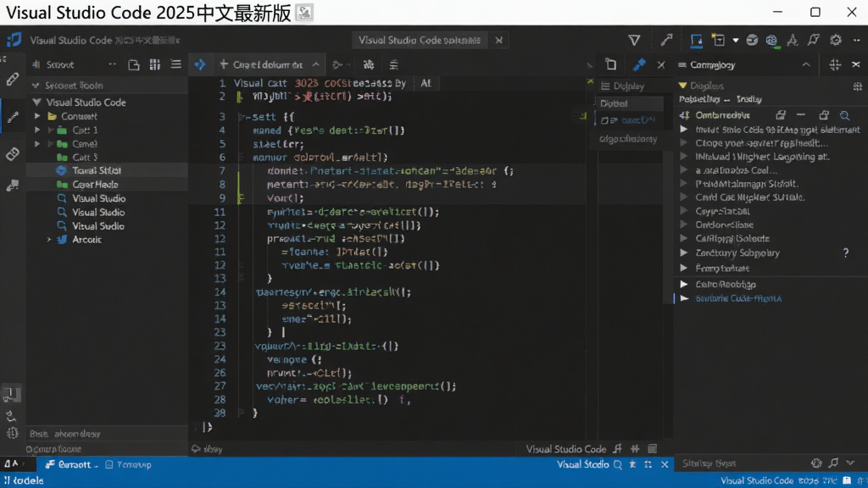
Task: Click the columns icon in explorer toolbar
Action: point(155,64)
